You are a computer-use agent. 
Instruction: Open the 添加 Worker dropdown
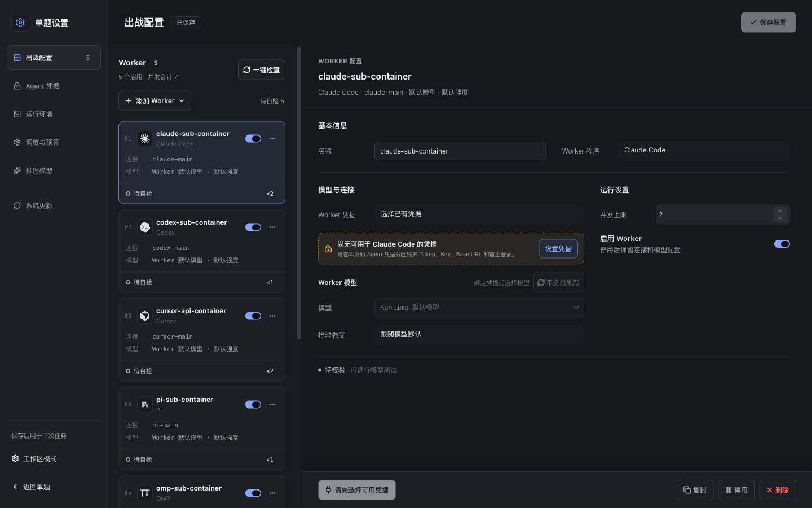click(155, 101)
